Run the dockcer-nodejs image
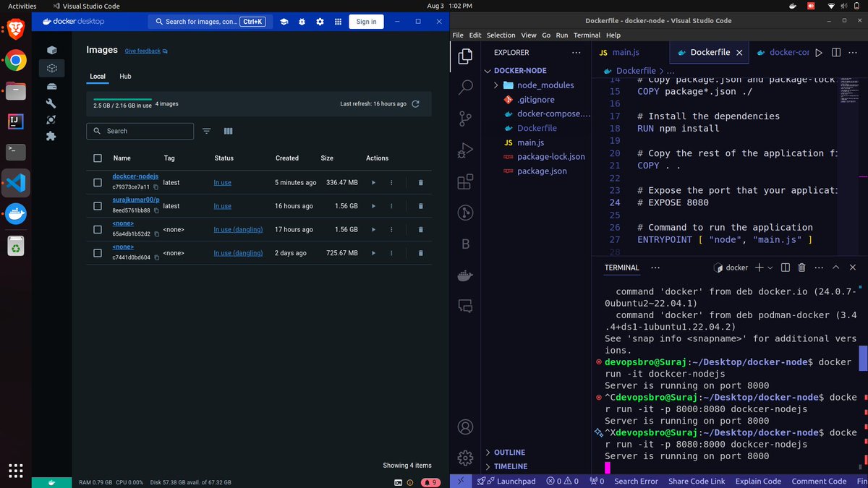 pos(373,183)
